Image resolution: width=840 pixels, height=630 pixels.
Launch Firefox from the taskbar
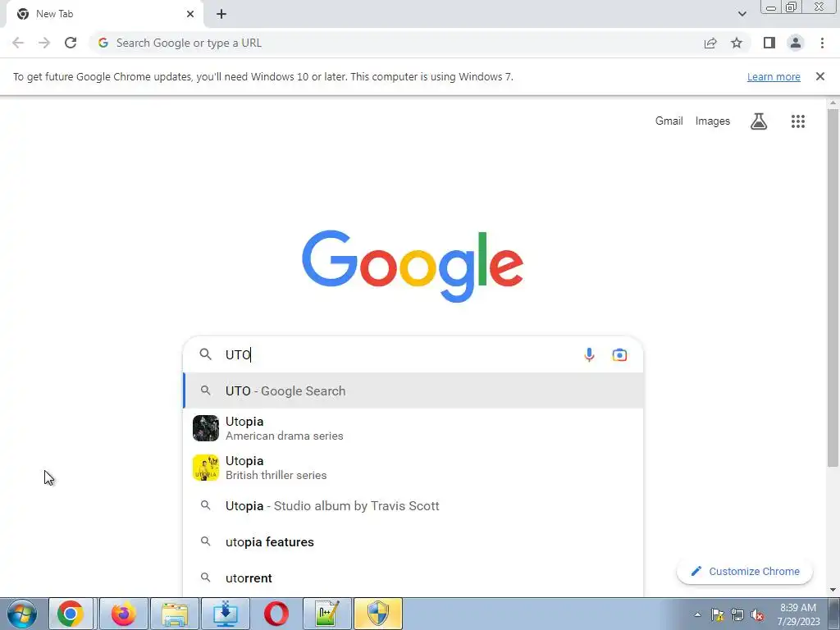click(x=123, y=614)
